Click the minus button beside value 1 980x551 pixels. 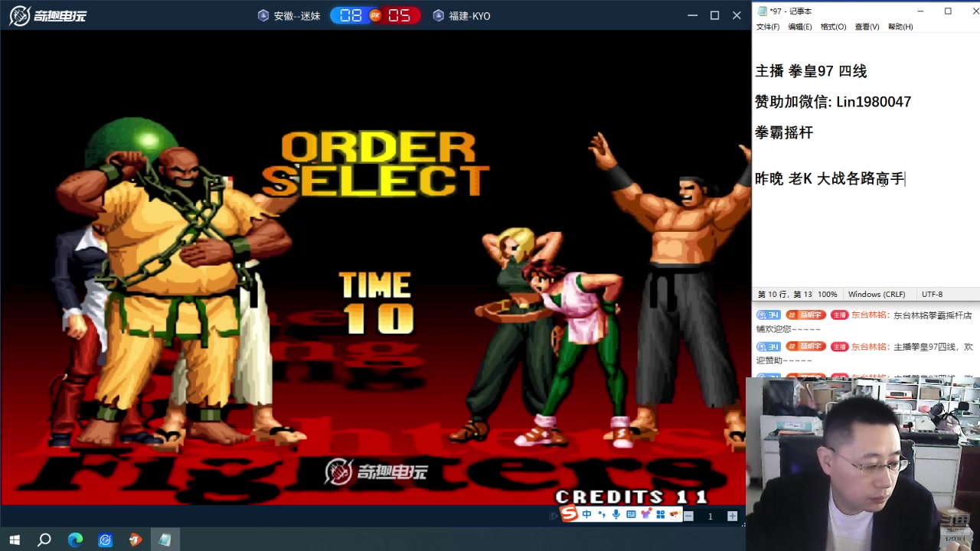coord(688,516)
